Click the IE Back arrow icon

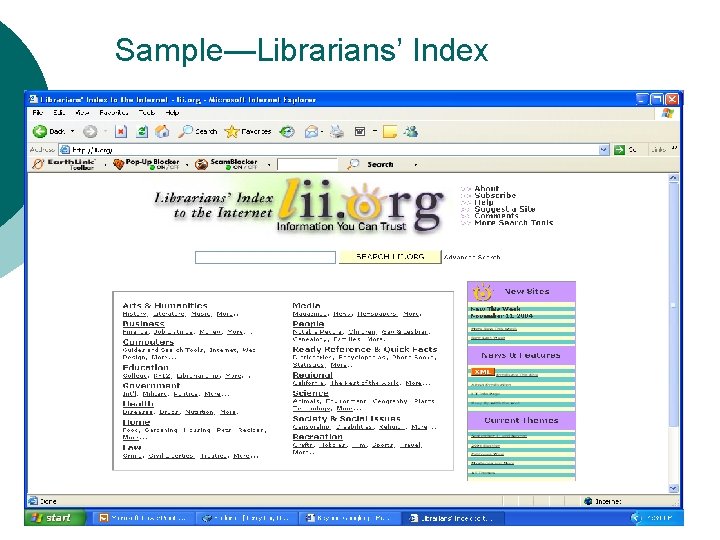point(40,132)
